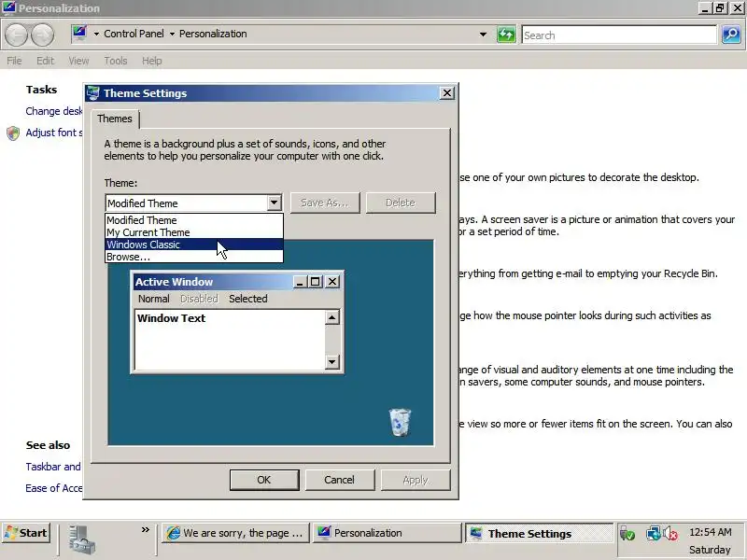Click the greyed Apply button

point(416,480)
